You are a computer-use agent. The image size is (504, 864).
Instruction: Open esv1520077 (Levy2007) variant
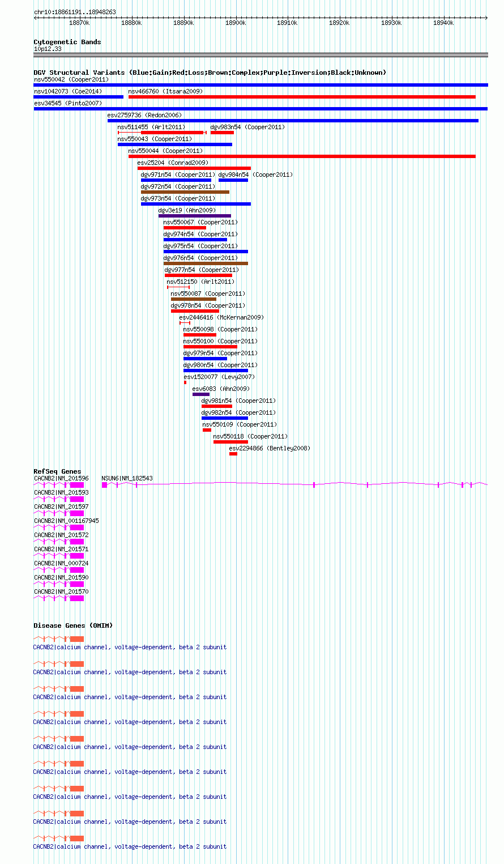coord(185,382)
